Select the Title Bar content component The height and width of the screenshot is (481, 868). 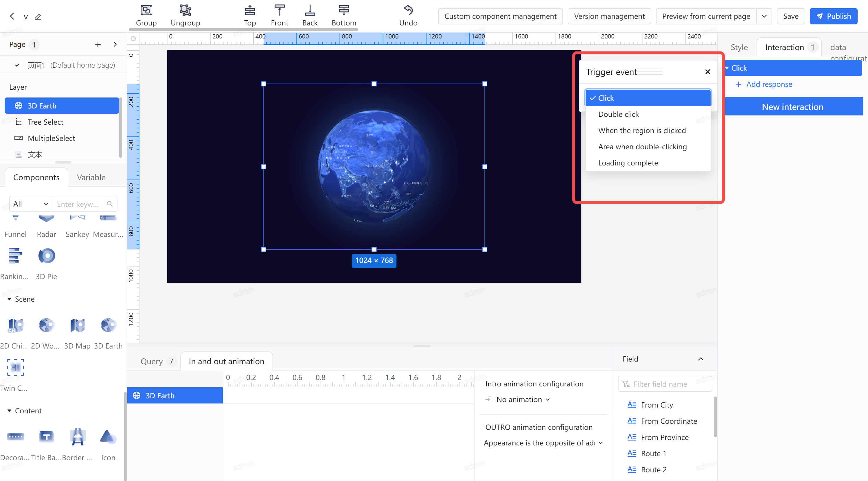pyautogui.click(x=46, y=445)
